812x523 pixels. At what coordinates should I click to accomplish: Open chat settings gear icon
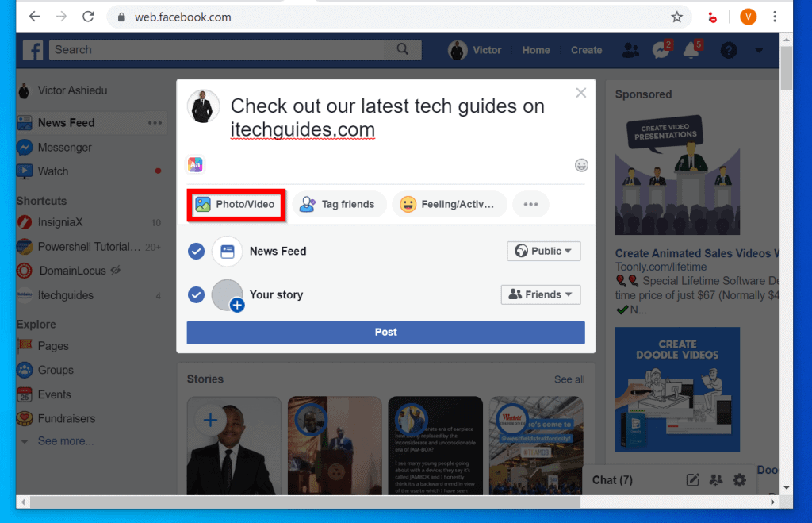point(740,480)
